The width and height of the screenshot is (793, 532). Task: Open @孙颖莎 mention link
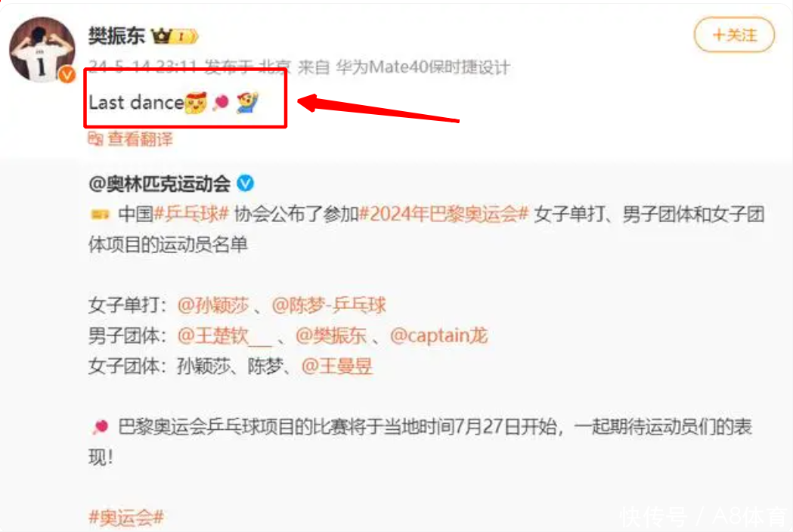(213, 305)
